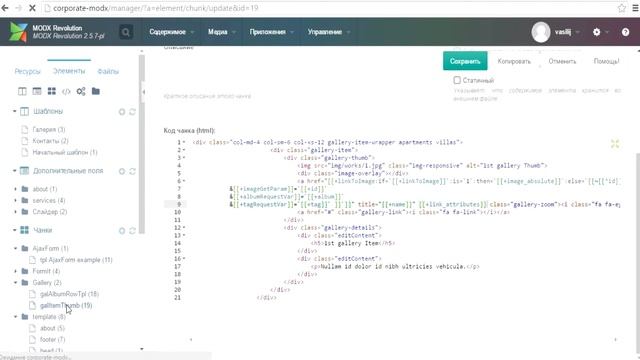This screenshot has width=640, height=360.
Task: Open the Галерея (3) template
Action: [x=49, y=129]
